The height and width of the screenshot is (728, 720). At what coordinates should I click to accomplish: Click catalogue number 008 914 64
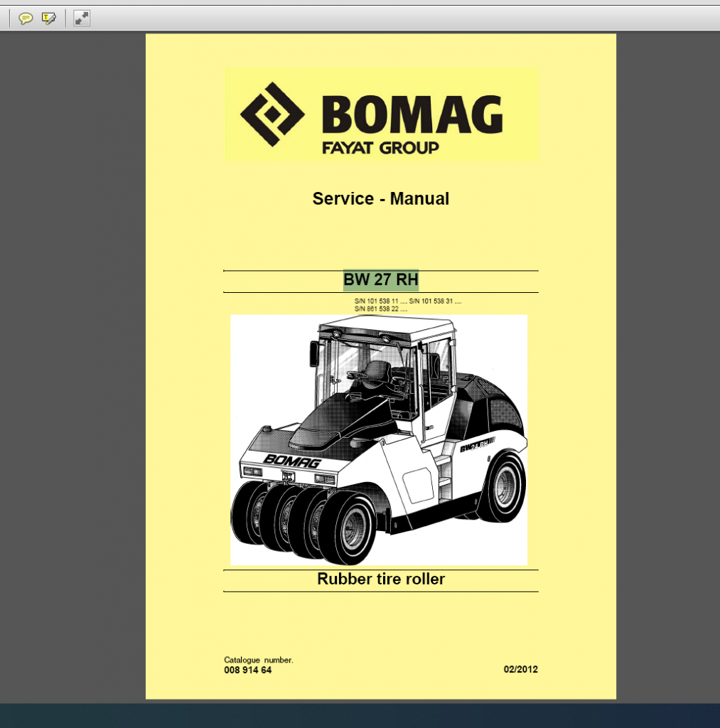click(248, 670)
